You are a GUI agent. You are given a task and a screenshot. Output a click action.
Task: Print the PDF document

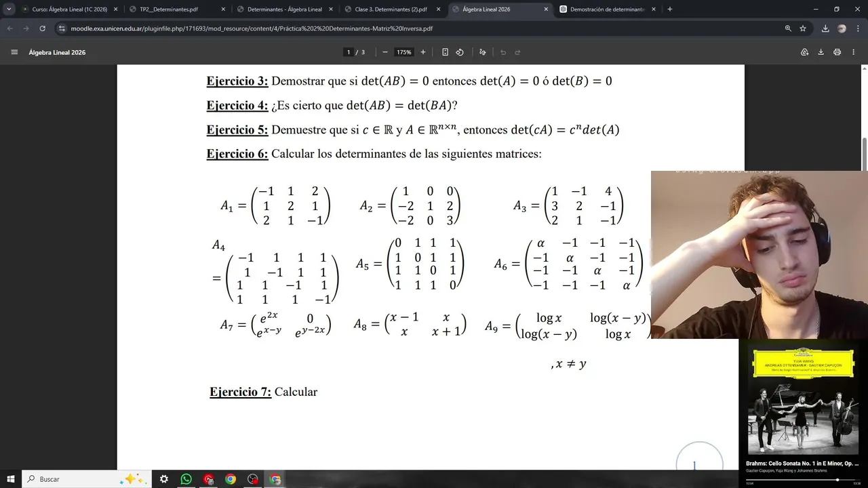[837, 52]
